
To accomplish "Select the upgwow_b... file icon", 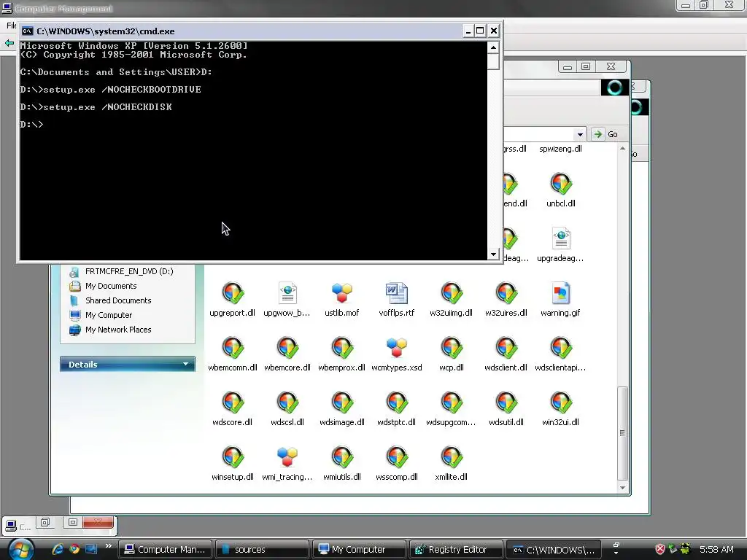I will click(287, 293).
